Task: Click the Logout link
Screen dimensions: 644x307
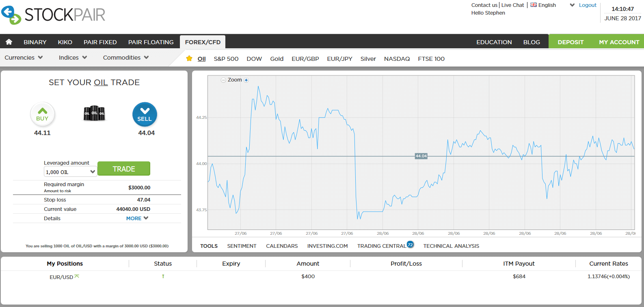Action: tap(588, 5)
